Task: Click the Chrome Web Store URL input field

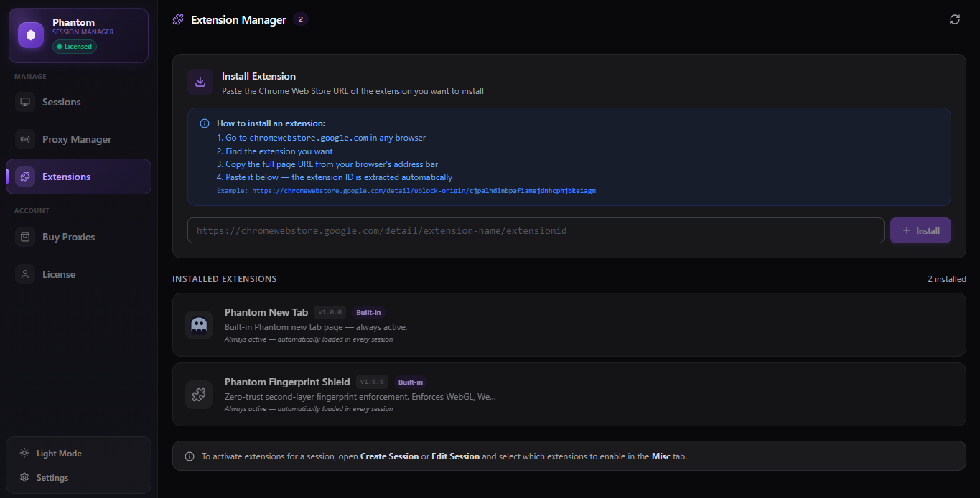Action: 536,230
